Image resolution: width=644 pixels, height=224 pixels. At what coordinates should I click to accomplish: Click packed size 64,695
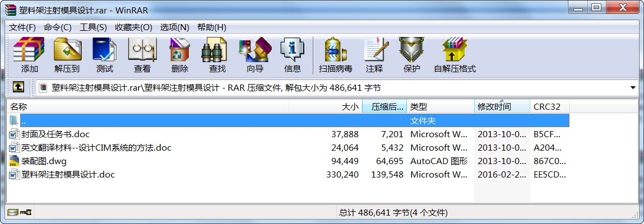click(x=390, y=161)
